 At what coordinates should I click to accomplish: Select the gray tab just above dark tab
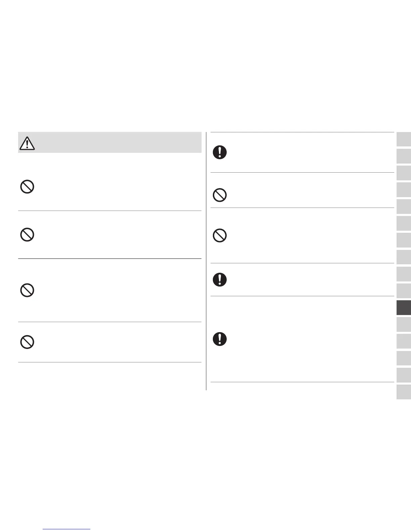click(x=404, y=291)
